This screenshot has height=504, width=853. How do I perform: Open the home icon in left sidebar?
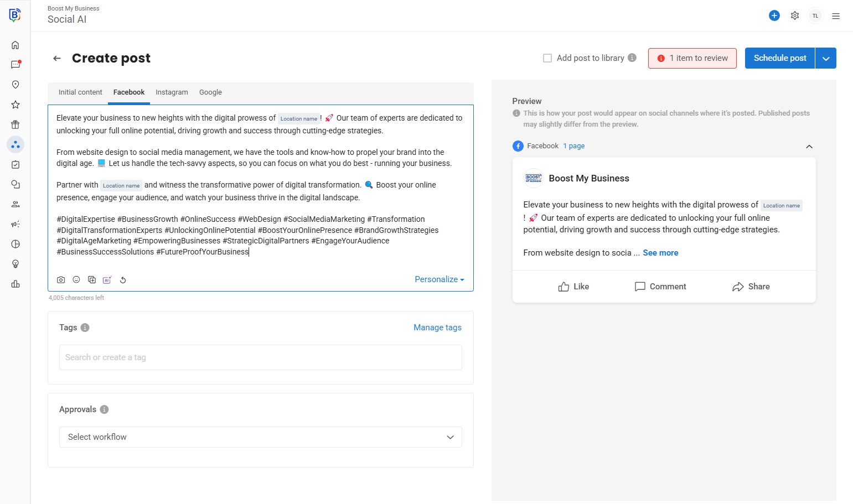coord(15,45)
